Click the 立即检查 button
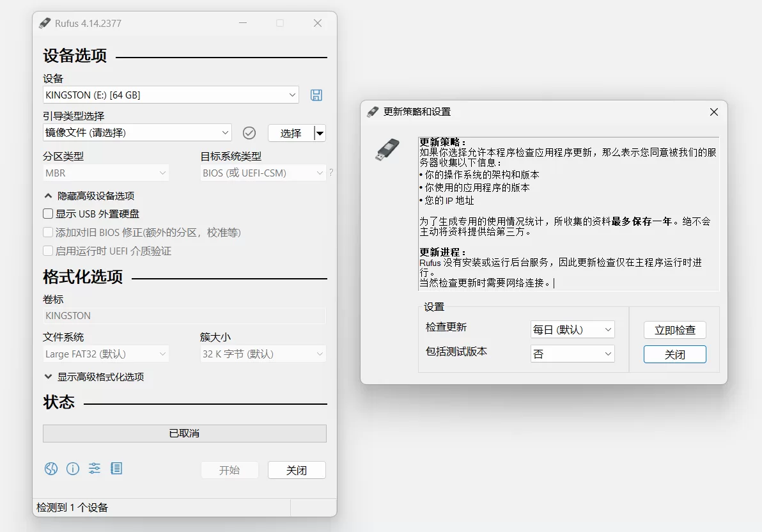The width and height of the screenshot is (762, 532). click(x=675, y=330)
